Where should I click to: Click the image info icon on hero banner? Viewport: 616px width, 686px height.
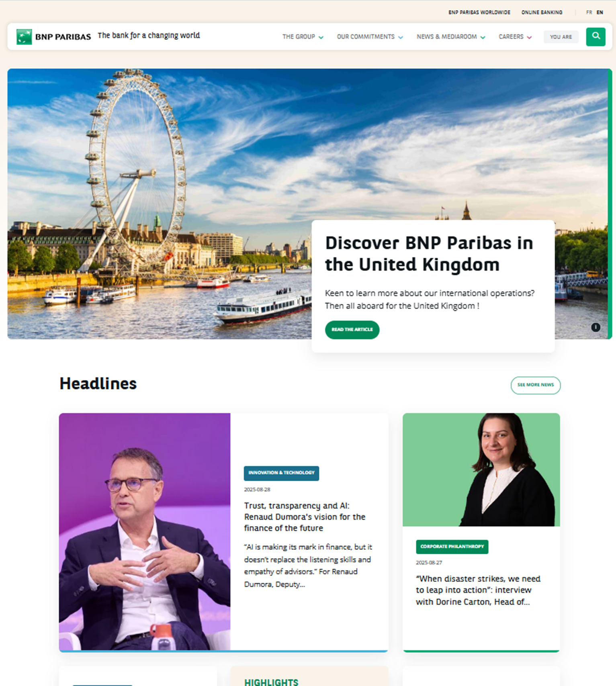596,327
